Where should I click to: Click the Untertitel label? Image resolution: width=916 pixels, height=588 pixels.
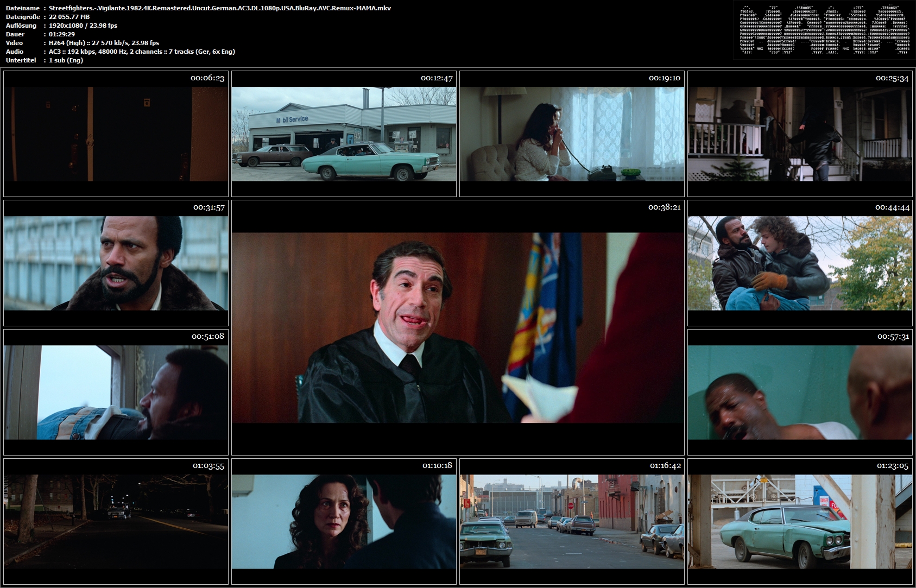21,60
